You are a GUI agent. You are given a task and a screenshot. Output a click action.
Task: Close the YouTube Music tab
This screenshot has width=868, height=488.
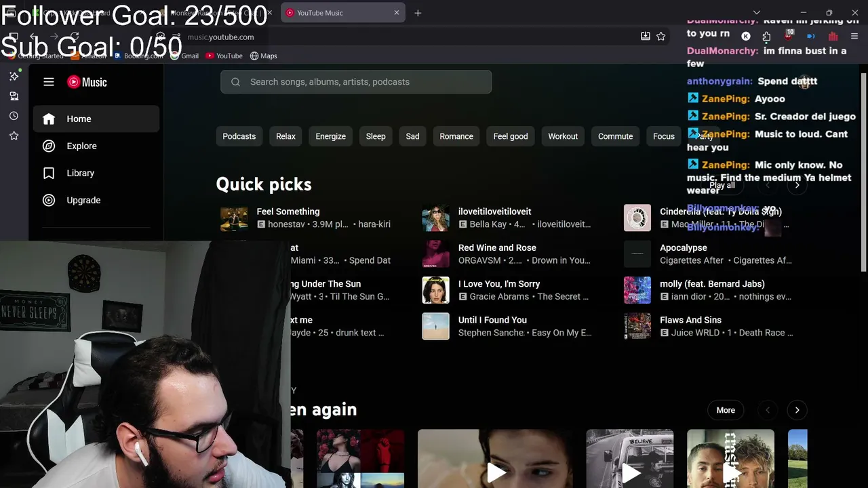pos(397,13)
